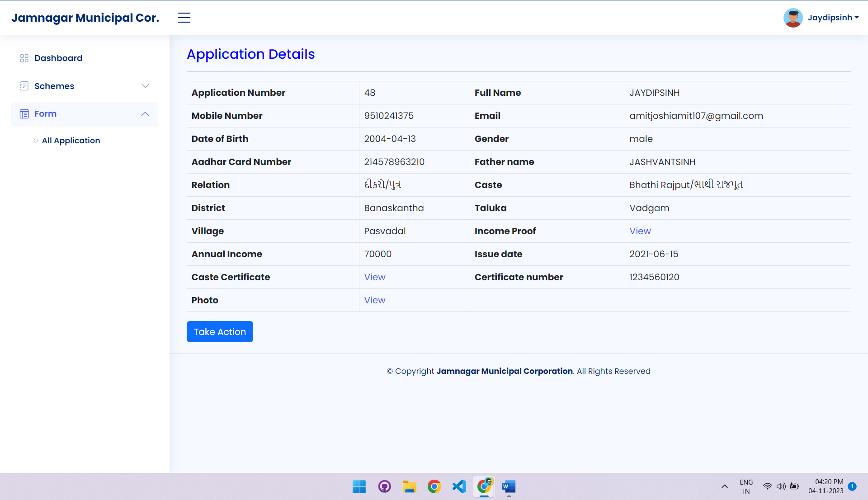The height and width of the screenshot is (500, 868).
Task: Click the Windows Start button
Action: (x=359, y=486)
